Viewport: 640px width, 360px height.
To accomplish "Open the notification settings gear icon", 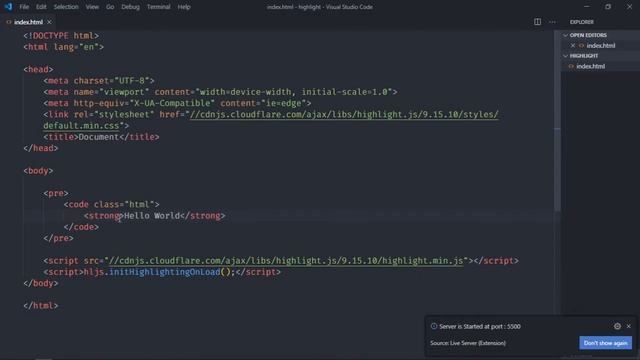I will point(617,326).
